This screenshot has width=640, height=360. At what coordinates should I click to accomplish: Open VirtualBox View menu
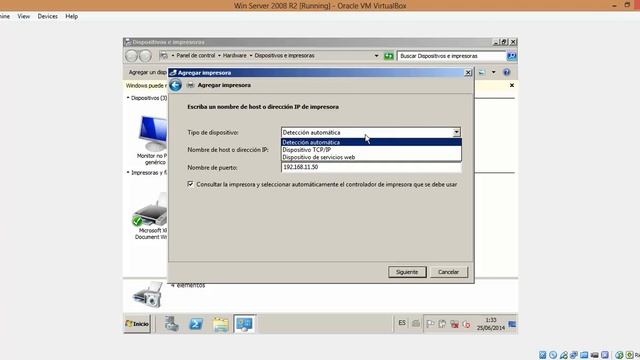[23, 16]
